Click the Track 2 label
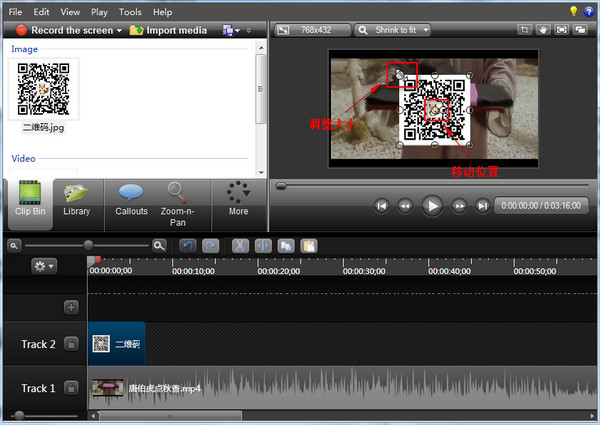The image size is (600, 425). point(38,344)
